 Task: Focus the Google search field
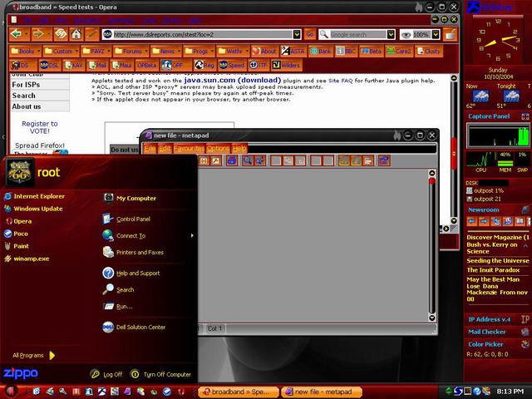(x=357, y=34)
